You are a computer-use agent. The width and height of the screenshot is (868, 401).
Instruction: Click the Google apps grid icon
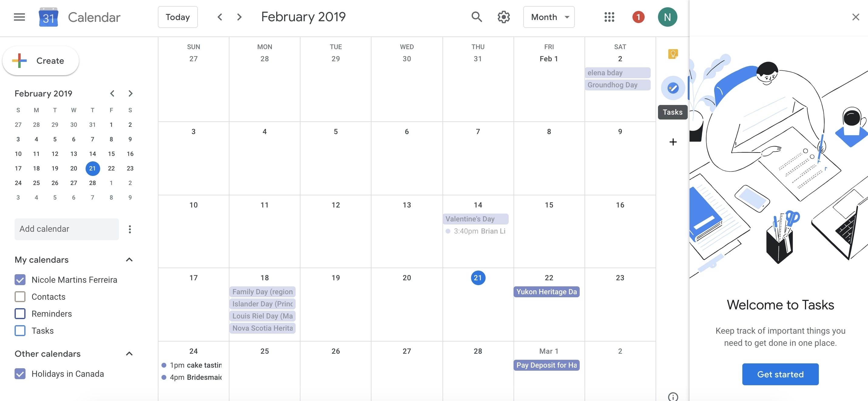click(609, 17)
